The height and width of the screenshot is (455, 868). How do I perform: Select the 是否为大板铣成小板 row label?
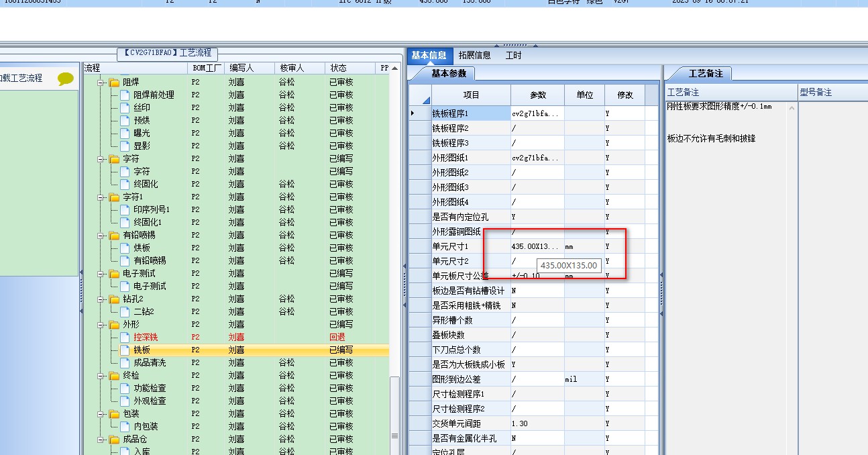472,365
